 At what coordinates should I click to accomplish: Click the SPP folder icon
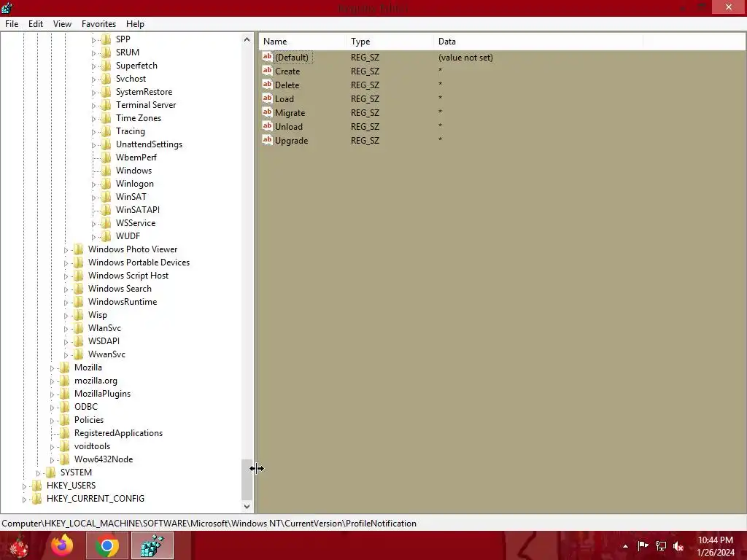(x=107, y=39)
